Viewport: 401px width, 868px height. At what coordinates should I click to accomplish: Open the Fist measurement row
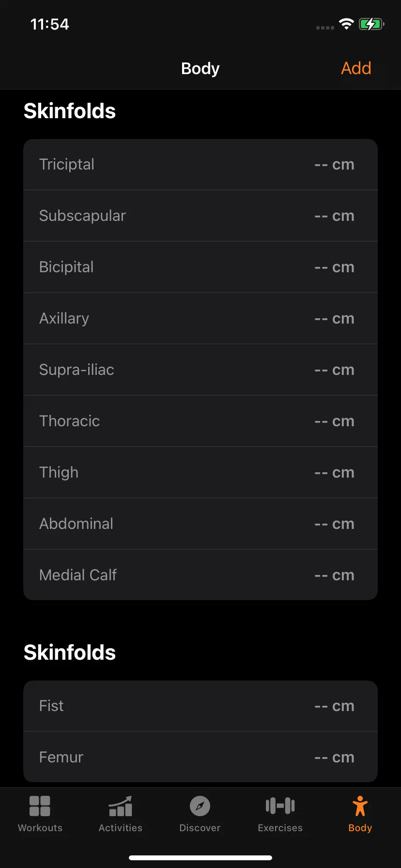(200, 706)
